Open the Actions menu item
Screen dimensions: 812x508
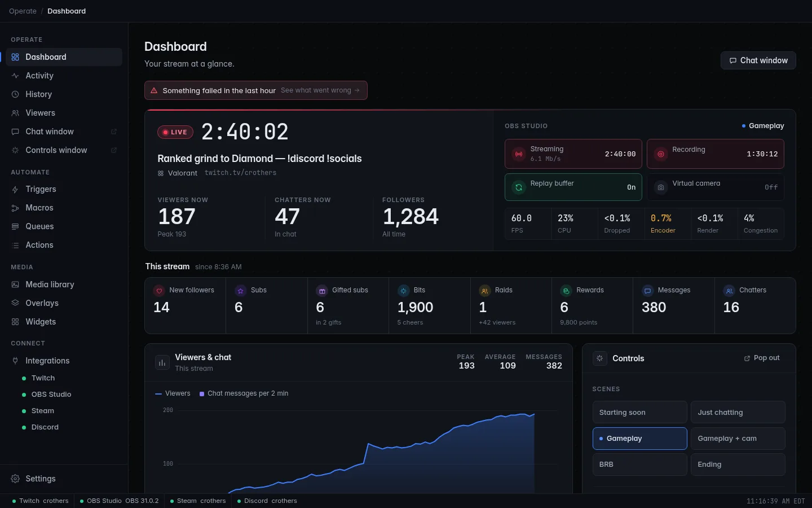(x=64, y=245)
